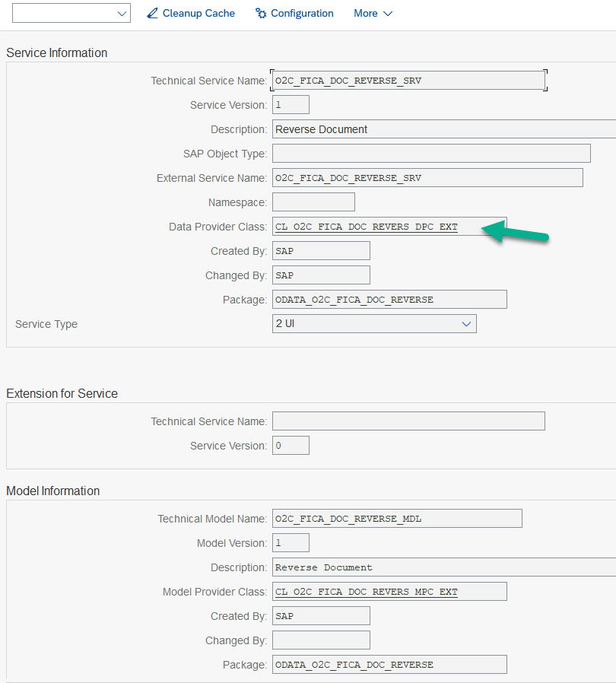Click the 'Data Provider Class:' label
616x683 pixels.
tap(218, 227)
